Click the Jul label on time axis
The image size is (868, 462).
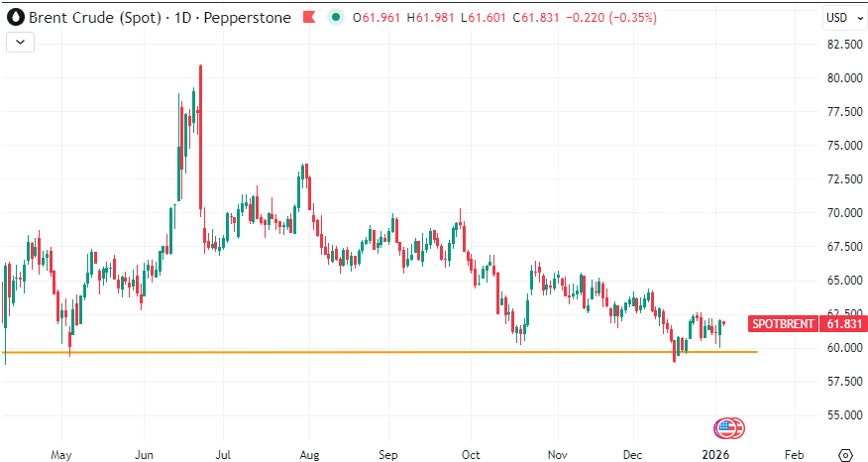[x=223, y=454]
